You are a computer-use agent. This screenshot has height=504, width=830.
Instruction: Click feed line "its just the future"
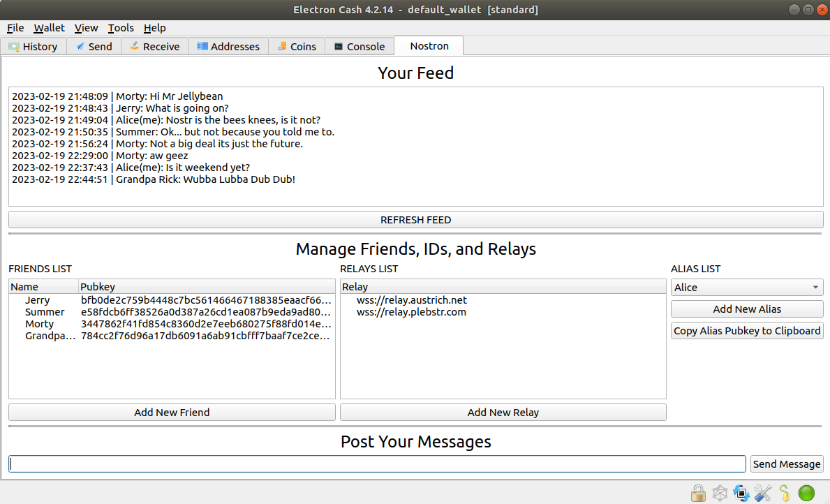click(x=157, y=144)
